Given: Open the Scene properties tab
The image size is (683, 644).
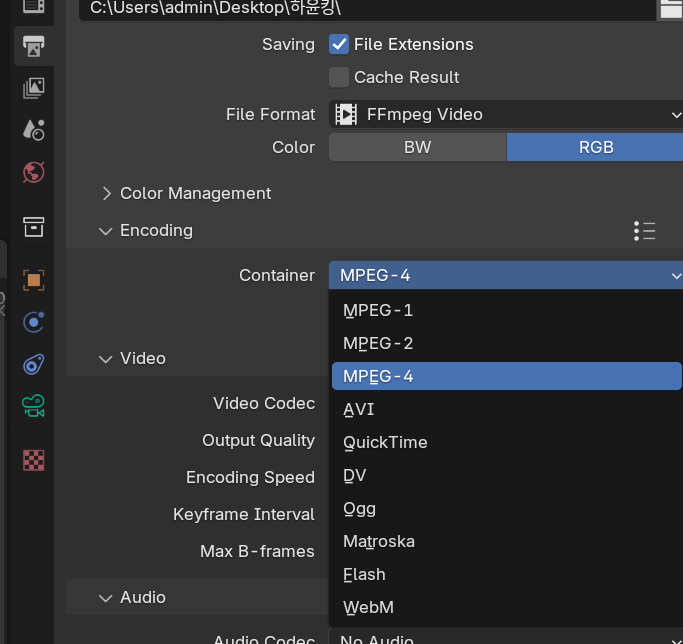Looking at the screenshot, I should coord(34,129).
